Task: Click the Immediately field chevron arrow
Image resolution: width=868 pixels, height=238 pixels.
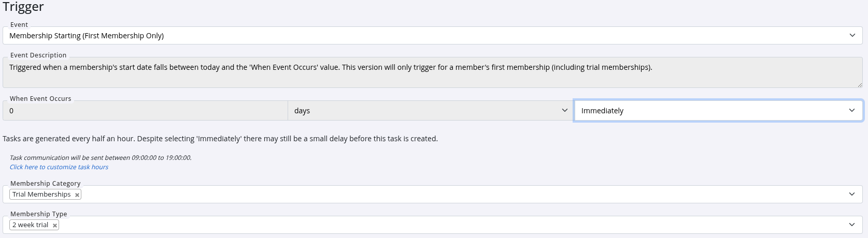Action: [852, 111]
